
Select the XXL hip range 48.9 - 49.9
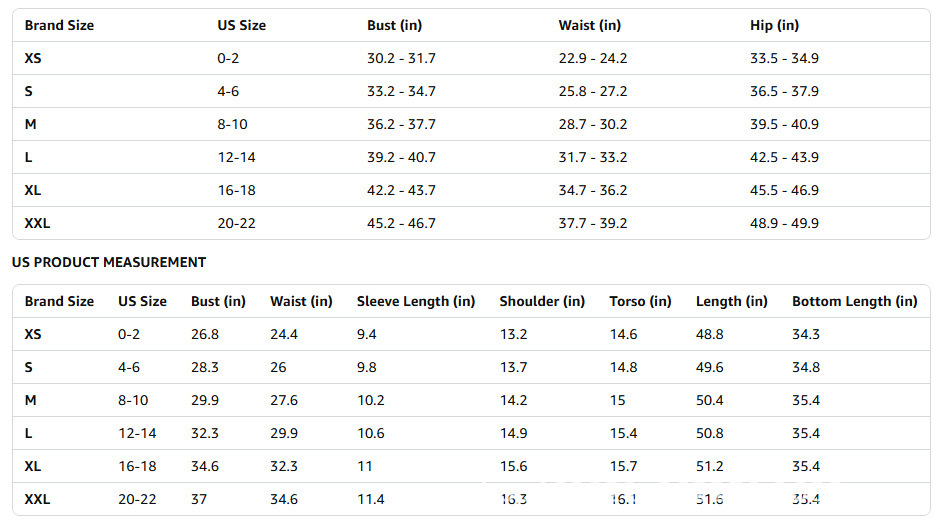pyautogui.click(x=784, y=224)
